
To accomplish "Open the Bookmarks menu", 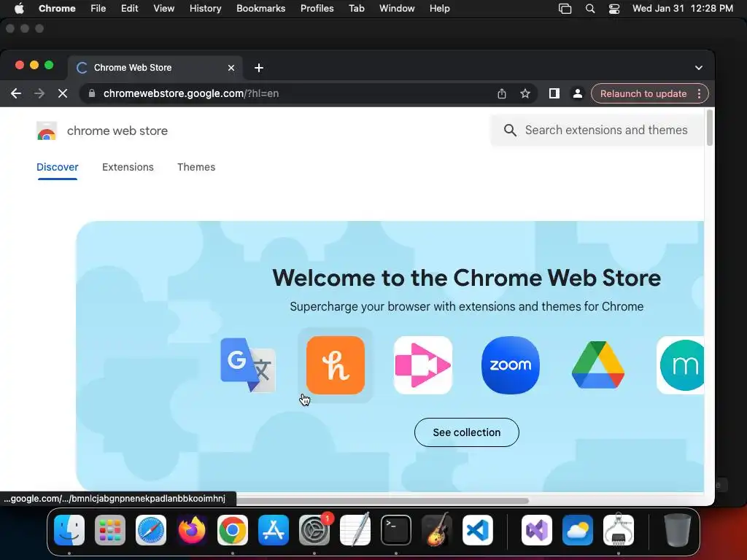I will 260,9.
